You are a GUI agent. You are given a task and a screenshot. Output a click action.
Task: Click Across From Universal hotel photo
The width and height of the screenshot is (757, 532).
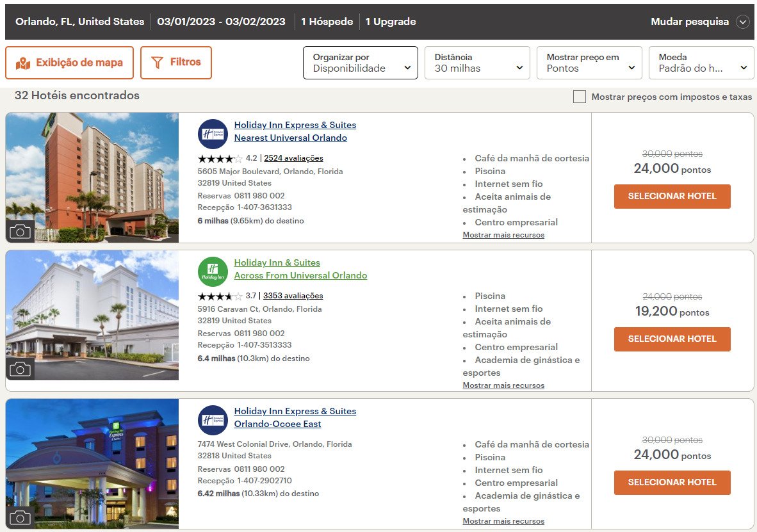point(92,315)
